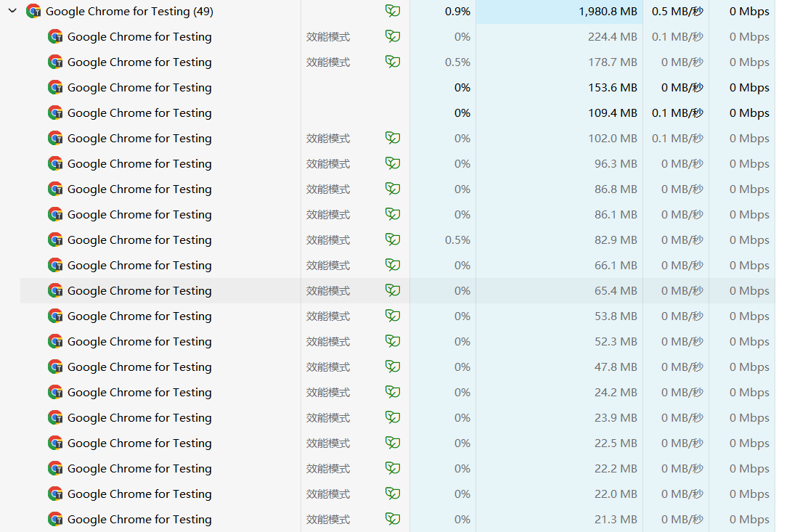Click the leaf icon in the 23.9 MB row
The image size is (792, 532).
point(393,417)
